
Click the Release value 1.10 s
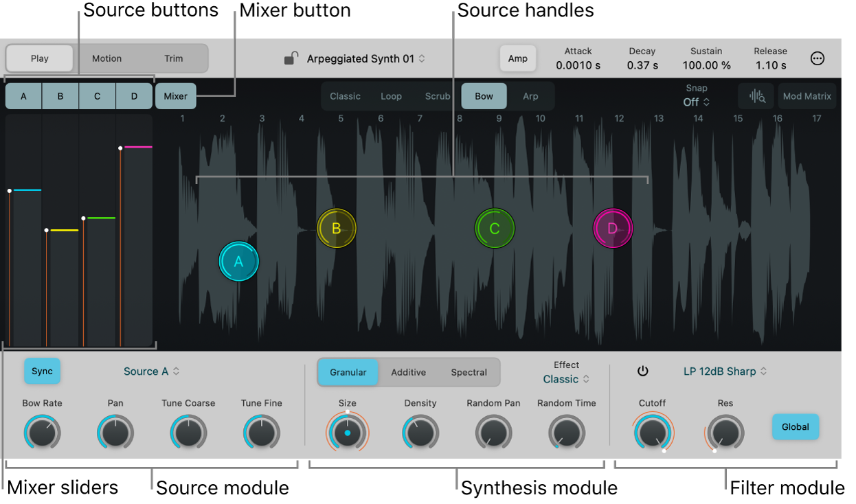tap(771, 65)
